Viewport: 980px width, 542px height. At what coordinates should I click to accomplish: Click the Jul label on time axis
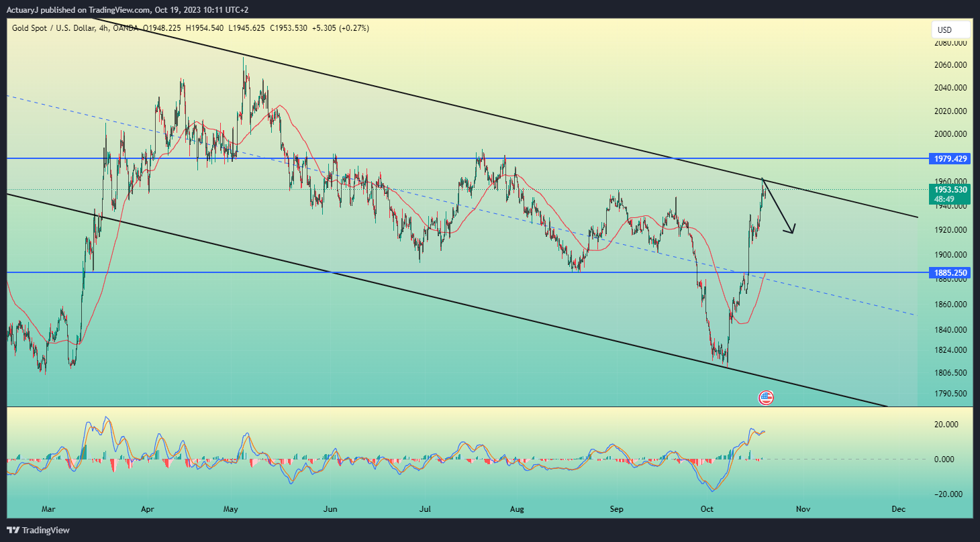pyautogui.click(x=425, y=509)
